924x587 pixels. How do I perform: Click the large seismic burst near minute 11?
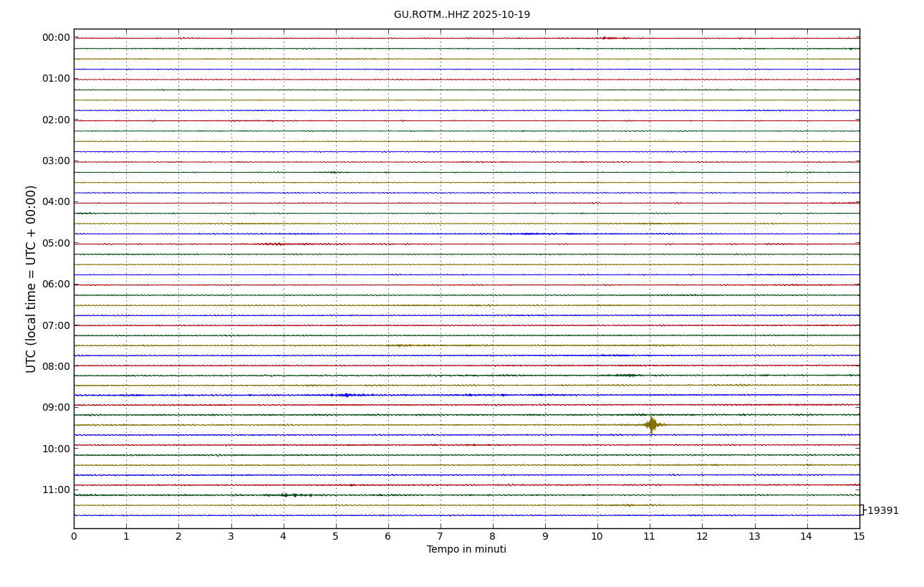650,424
